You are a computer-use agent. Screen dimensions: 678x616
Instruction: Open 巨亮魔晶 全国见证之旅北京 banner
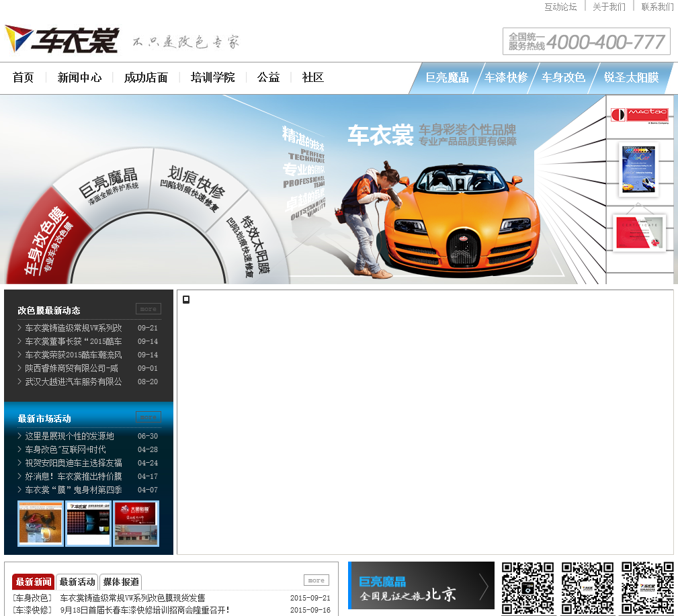(x=421, y=585)
